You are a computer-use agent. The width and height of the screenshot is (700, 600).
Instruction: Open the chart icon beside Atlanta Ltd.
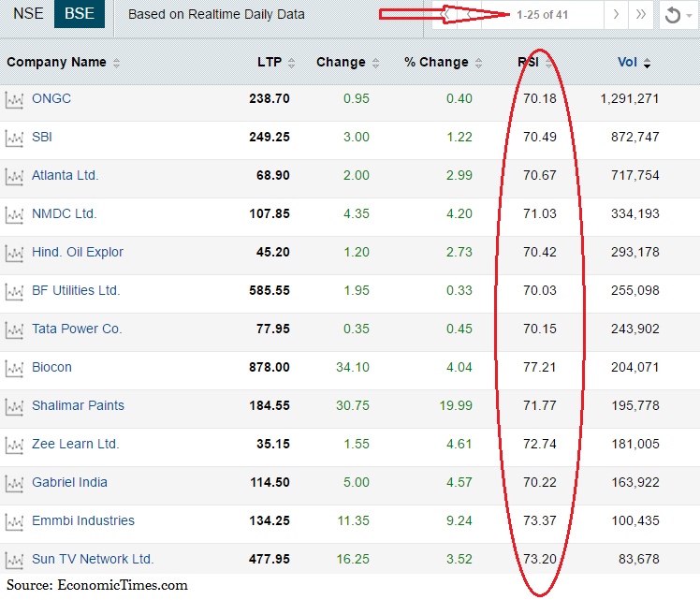point(14,177)
